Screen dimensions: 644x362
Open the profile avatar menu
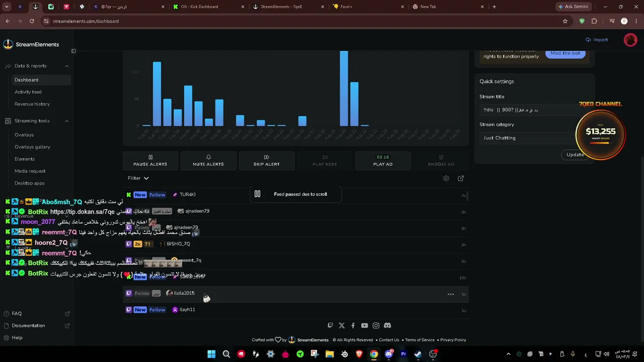pos(630,40)
